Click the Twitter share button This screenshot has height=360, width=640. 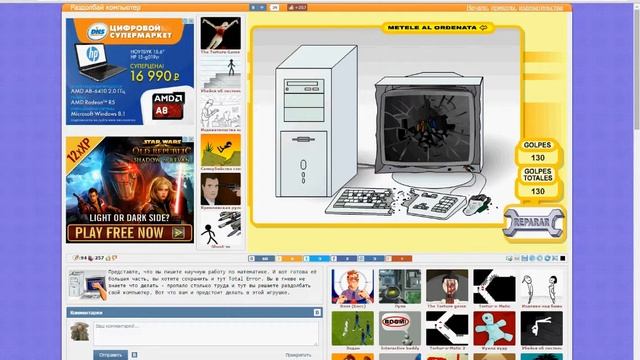316,258
